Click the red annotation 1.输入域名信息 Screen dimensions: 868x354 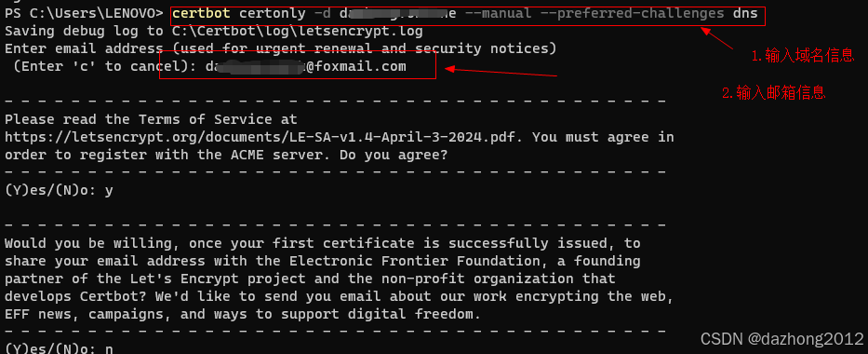(802, 55)
